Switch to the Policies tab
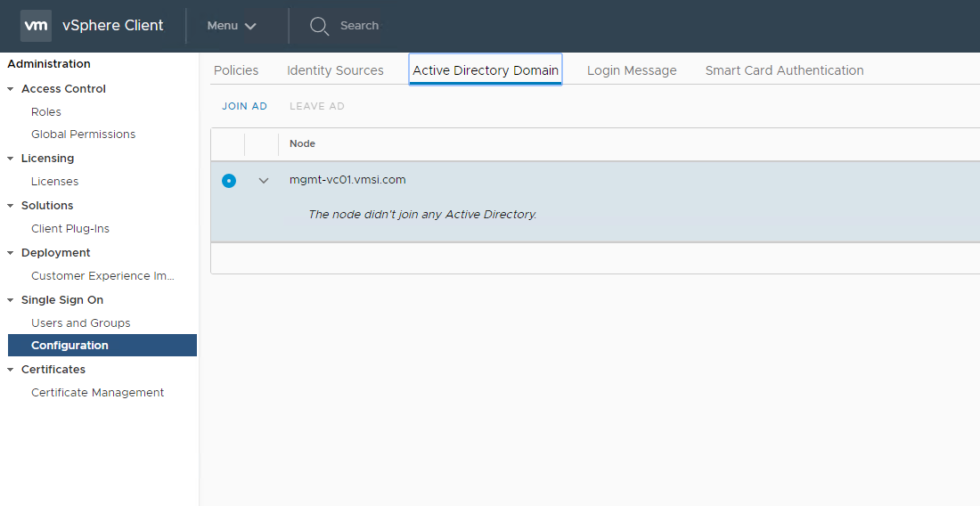 pyautogui.click(x=236, y=70)
